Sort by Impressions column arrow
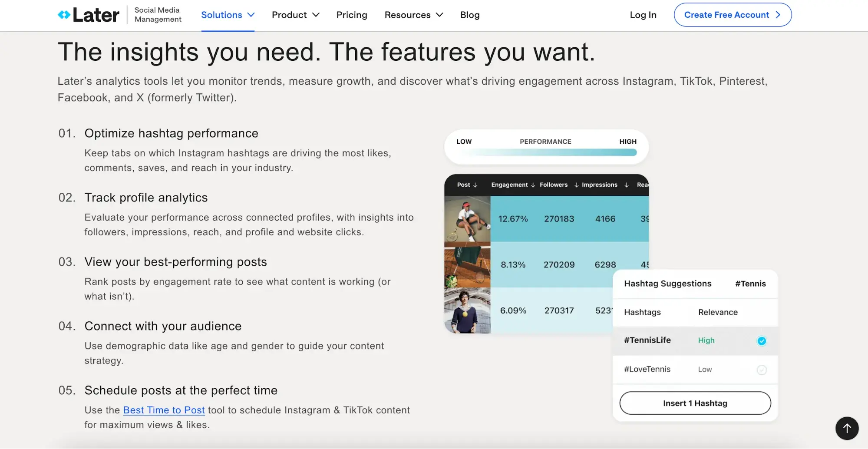 [x=626, y=185]
